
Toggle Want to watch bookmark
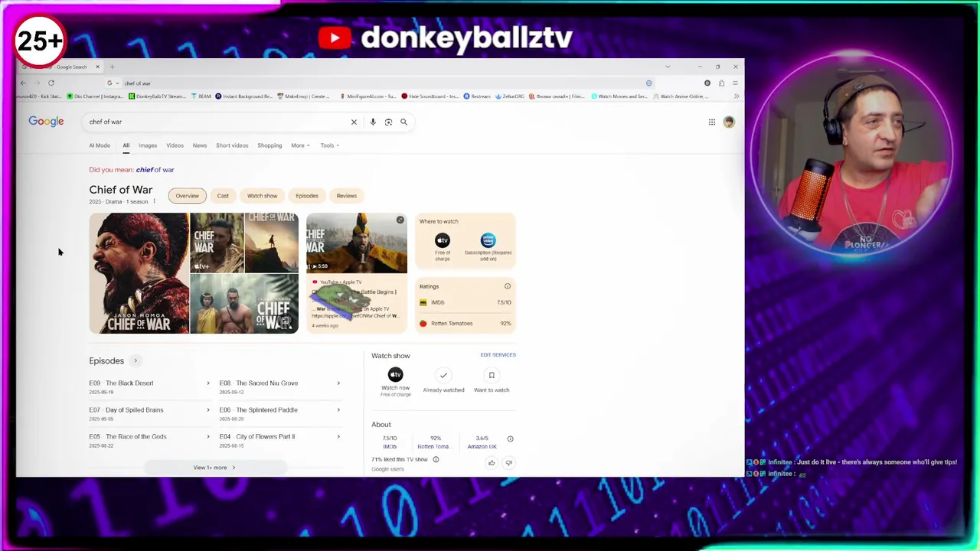(x=492, y=375)
